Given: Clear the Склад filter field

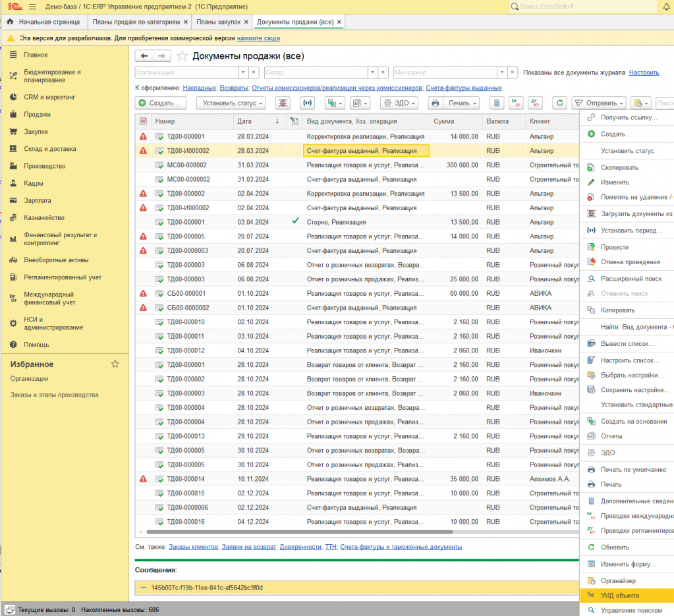Looking at the screenshot, I should (x=383, y=72).
